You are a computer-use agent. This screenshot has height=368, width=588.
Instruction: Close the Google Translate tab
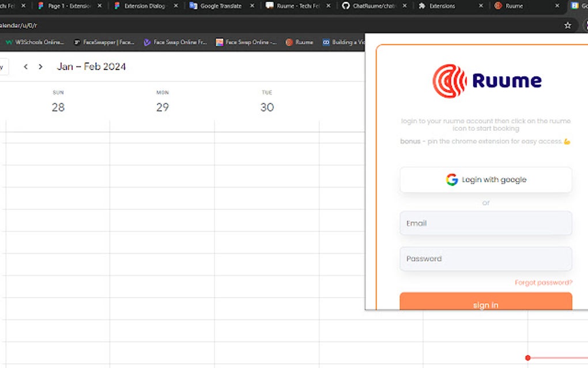coord(252,6)
